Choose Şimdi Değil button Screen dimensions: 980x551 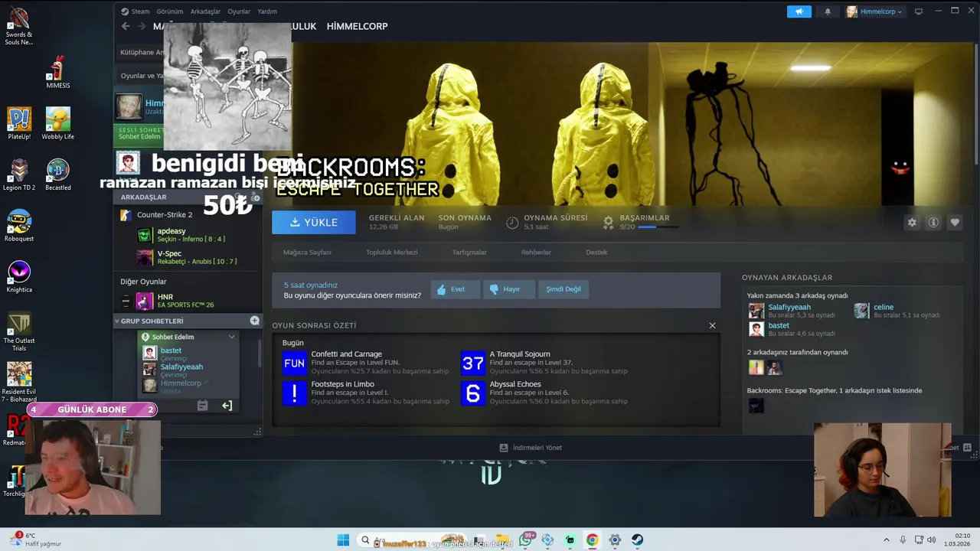click(x=563, y=289)
